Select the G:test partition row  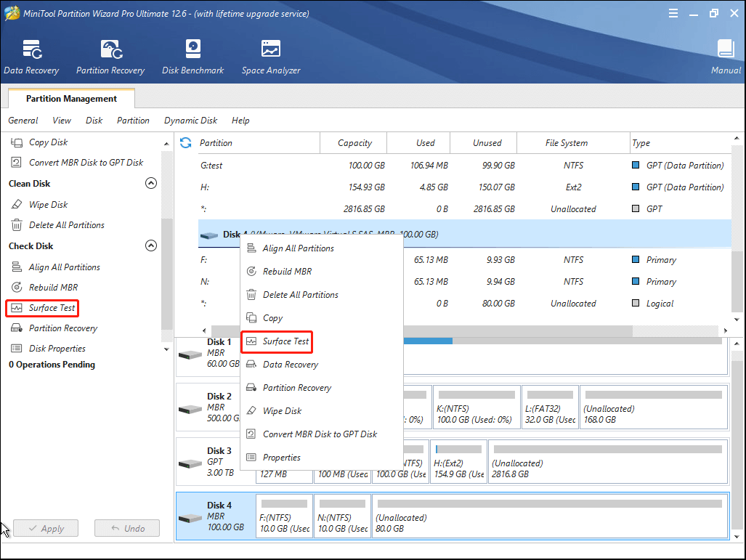(x=464, y=166)
